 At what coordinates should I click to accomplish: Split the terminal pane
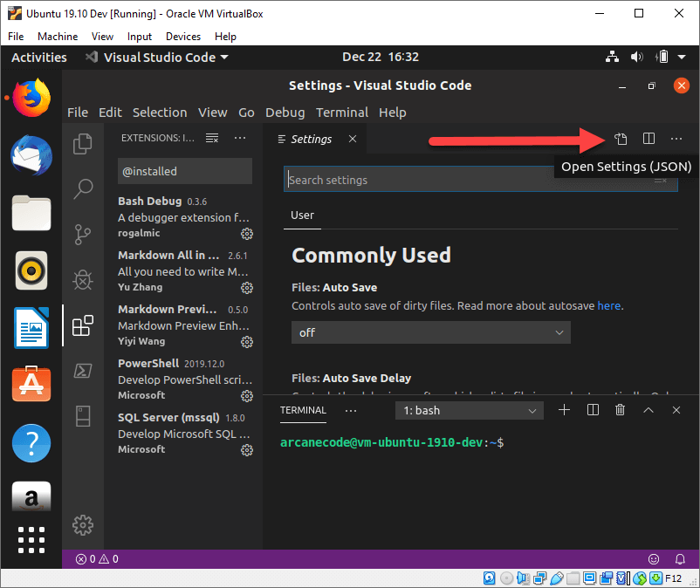tap(593, 410)
